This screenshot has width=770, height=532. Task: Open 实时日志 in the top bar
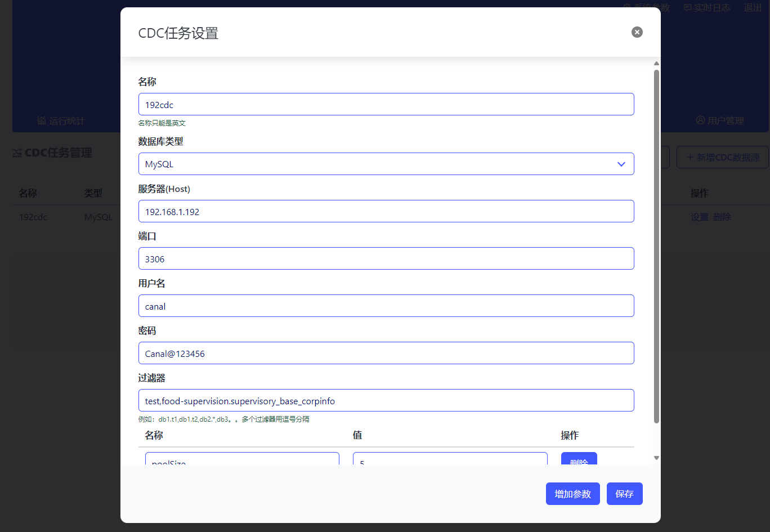click(707, 7)
